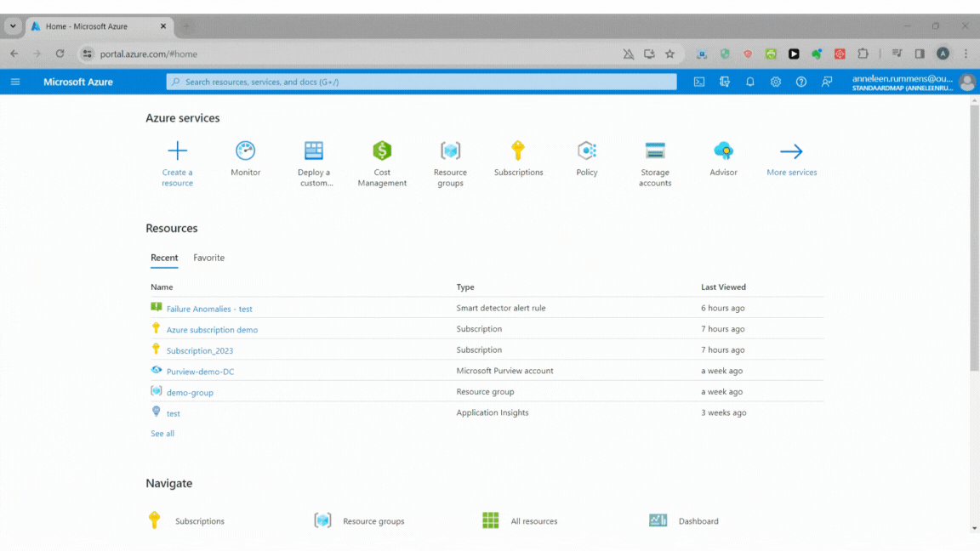Click the More services arrow
Viewport: 980px width, 551px height.
tap(791, 151)
